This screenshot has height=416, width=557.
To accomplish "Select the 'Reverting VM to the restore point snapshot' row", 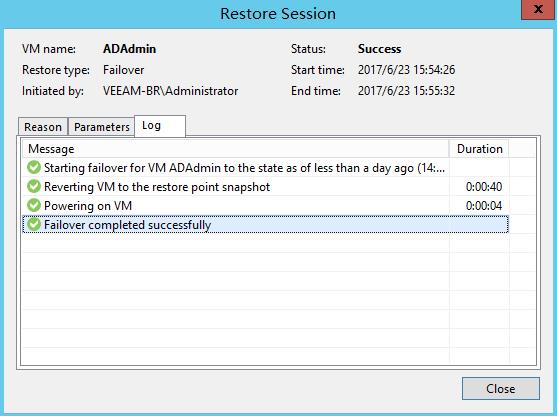I will coord(265,187).
